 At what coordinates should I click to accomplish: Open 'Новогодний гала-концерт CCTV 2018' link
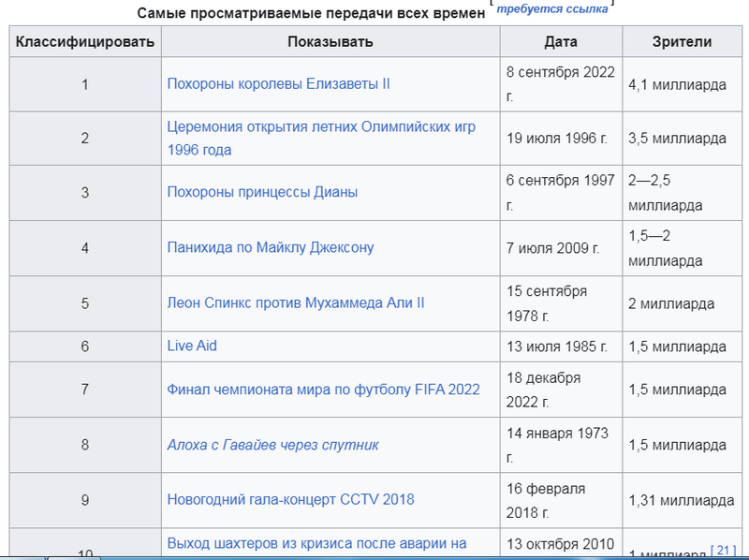(290, 500)
